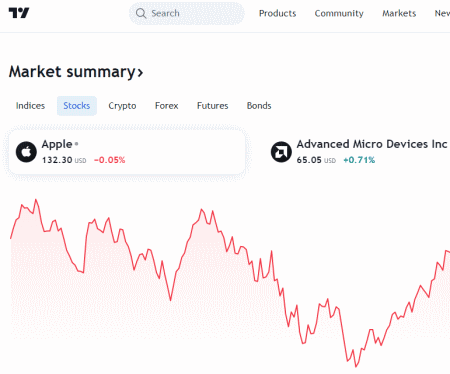The height and width of the screenshot is (374, 450).
Task: Switch to the Indices tab
Action: point(30,106)
